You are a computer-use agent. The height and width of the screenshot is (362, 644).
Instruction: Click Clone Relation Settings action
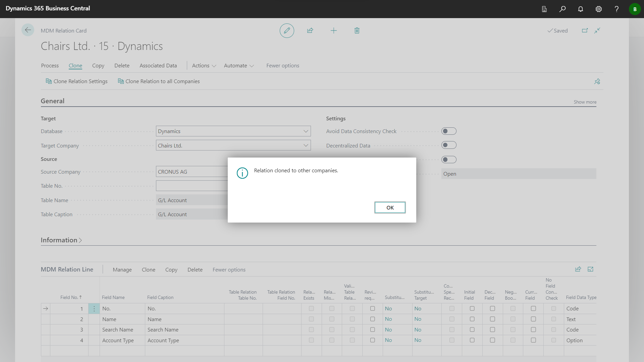pos(77,81)
